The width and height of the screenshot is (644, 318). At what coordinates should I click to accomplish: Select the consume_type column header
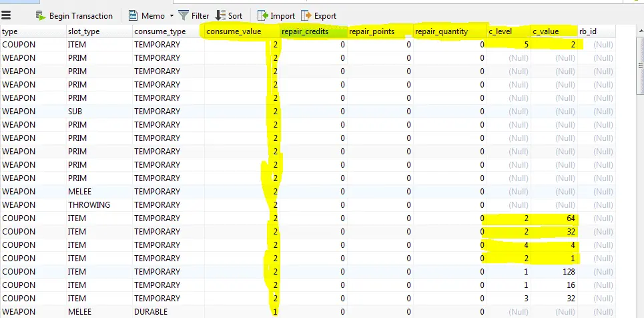point(168,31)
